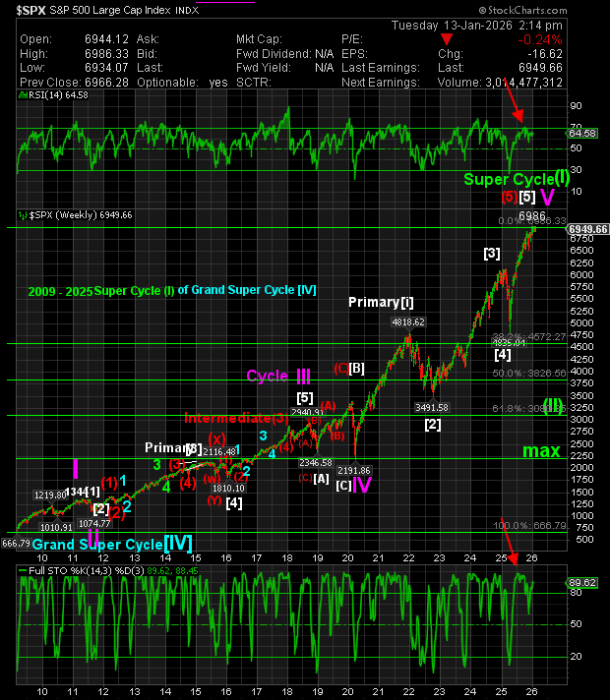Click the percent change -0.24%
Image resolution: width=610 pixels, height=700 pixels.
click(x=540, y=39)
